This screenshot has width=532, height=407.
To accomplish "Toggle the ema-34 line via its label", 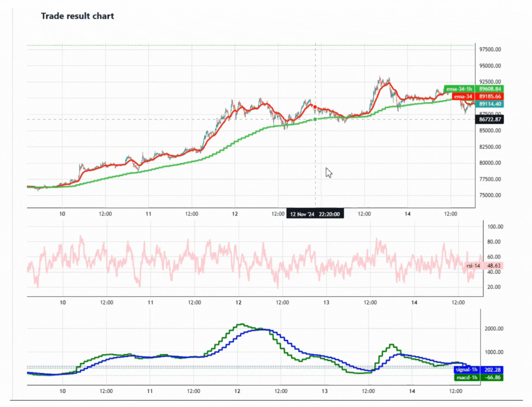I will click(463, 97).
